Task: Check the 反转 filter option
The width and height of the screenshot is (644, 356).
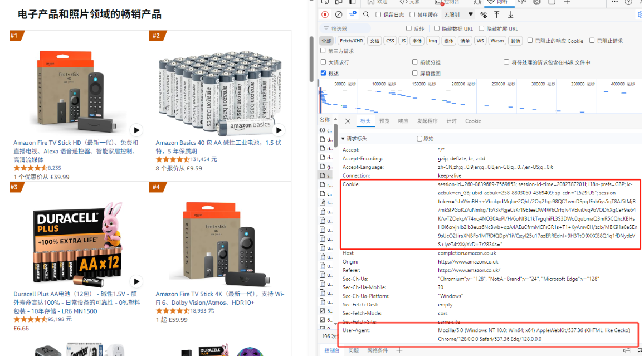Action: point(409,28)
